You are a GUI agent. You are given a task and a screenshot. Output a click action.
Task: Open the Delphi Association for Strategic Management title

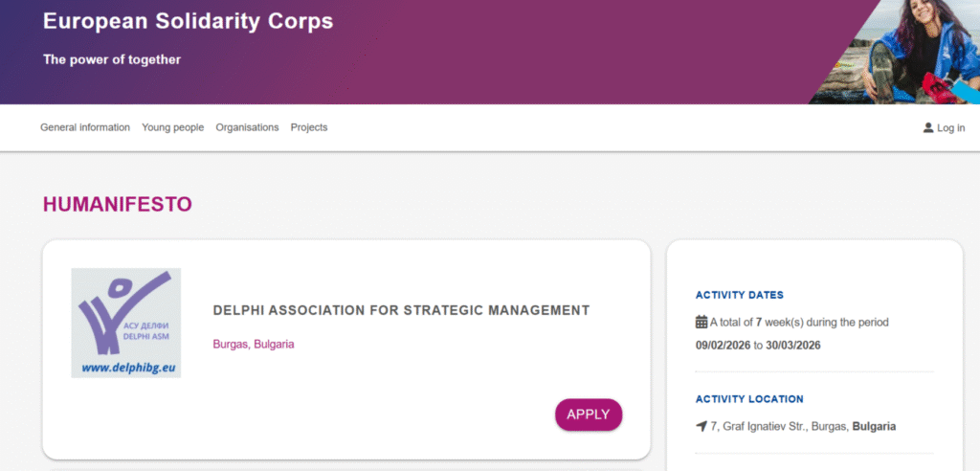[x=401, y=310]
